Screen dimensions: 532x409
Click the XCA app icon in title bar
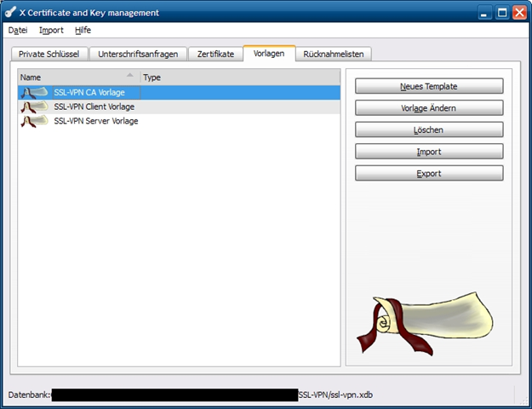tap(11, 13)
